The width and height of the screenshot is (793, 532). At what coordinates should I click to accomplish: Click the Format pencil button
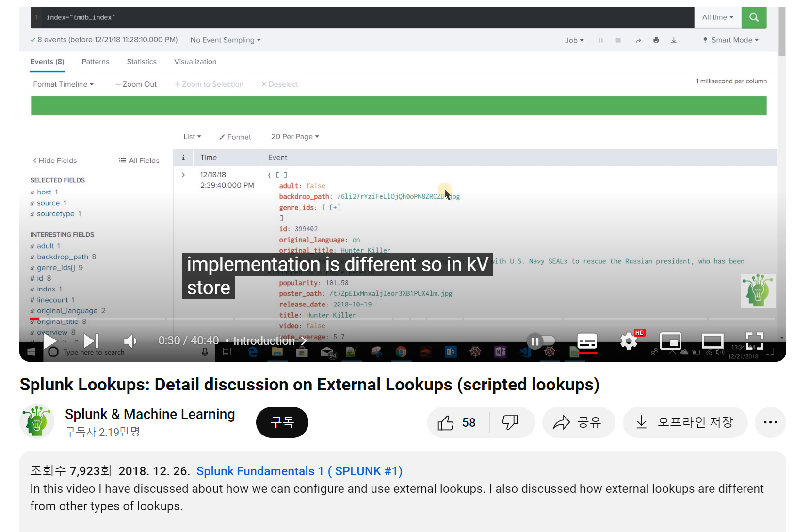235,137
